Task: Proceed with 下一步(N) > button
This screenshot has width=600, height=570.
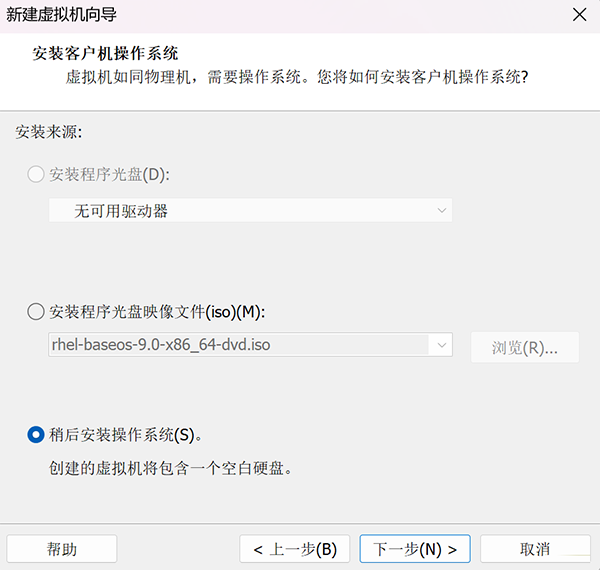Action: click(415, 549)
